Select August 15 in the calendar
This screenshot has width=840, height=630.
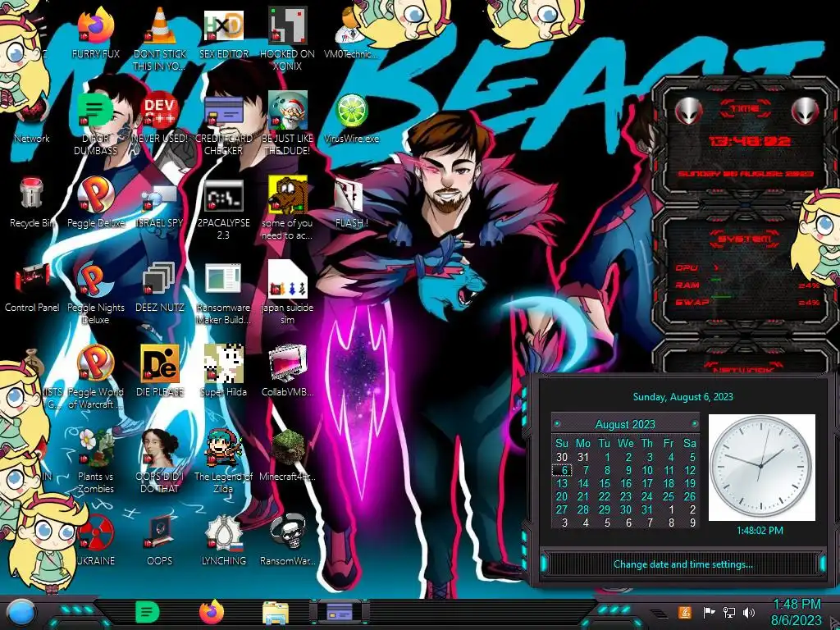tap(605, 483)
